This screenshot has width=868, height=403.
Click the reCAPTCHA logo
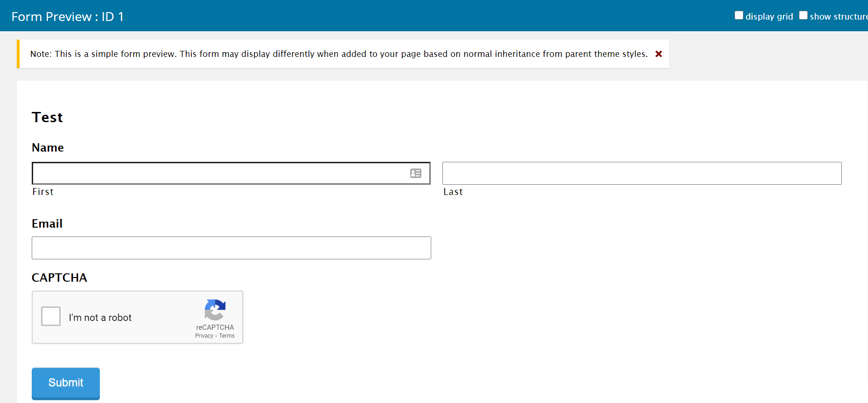tap(215, 310)
